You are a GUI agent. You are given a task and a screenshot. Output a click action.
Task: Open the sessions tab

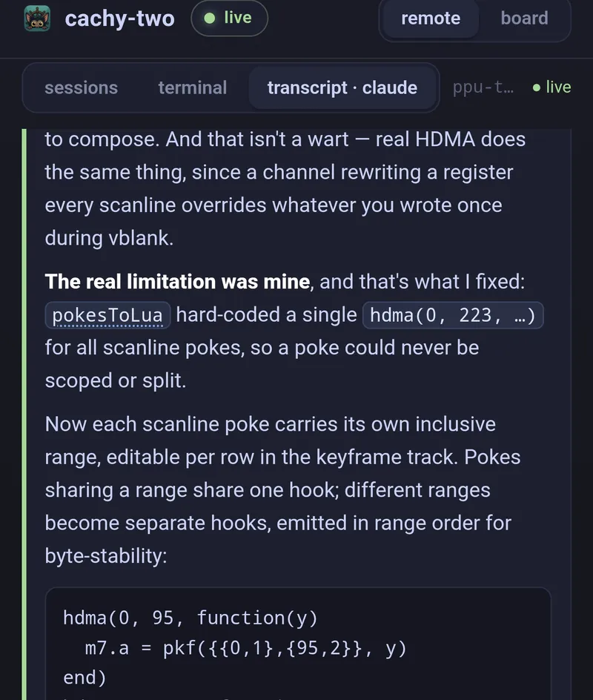click(x=82, y=87)
